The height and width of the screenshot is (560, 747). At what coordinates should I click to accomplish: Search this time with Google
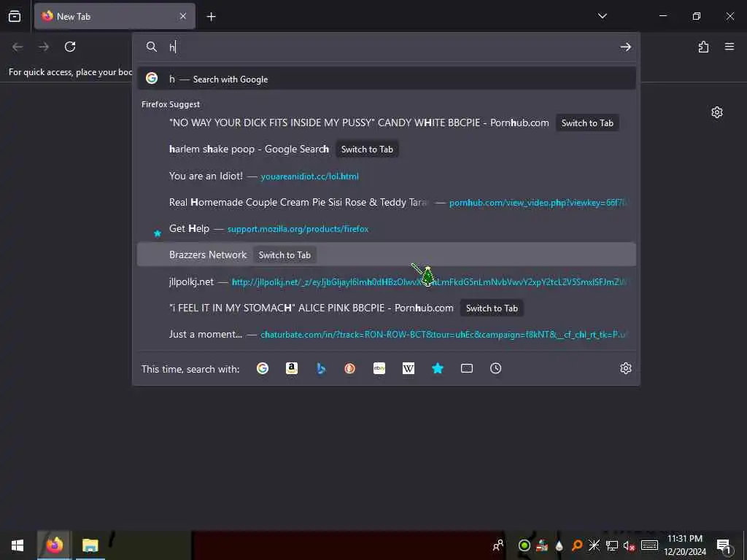(263, 368)
